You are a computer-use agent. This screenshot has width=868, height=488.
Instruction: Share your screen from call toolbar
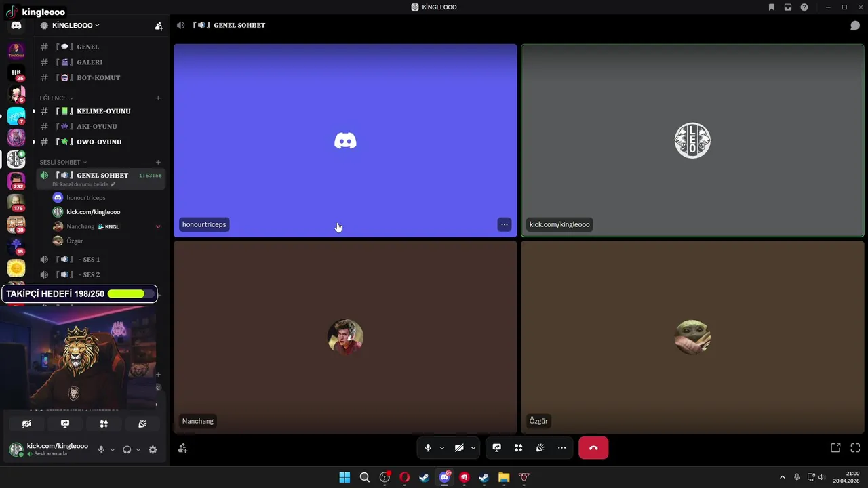tap(496, 448)
